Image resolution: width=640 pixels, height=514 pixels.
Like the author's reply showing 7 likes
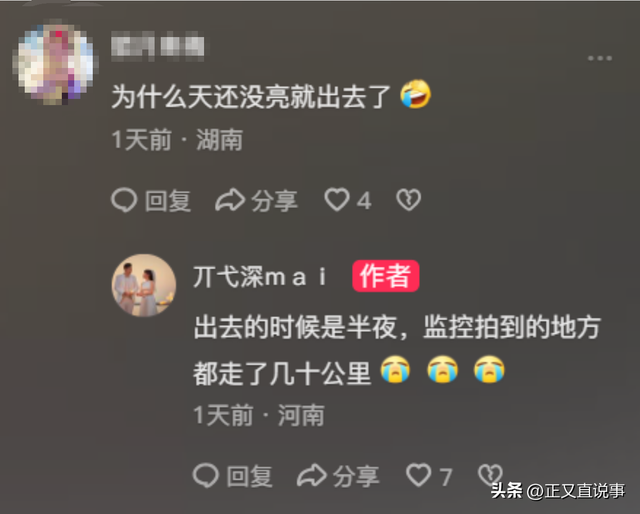(x=418, y=475)
